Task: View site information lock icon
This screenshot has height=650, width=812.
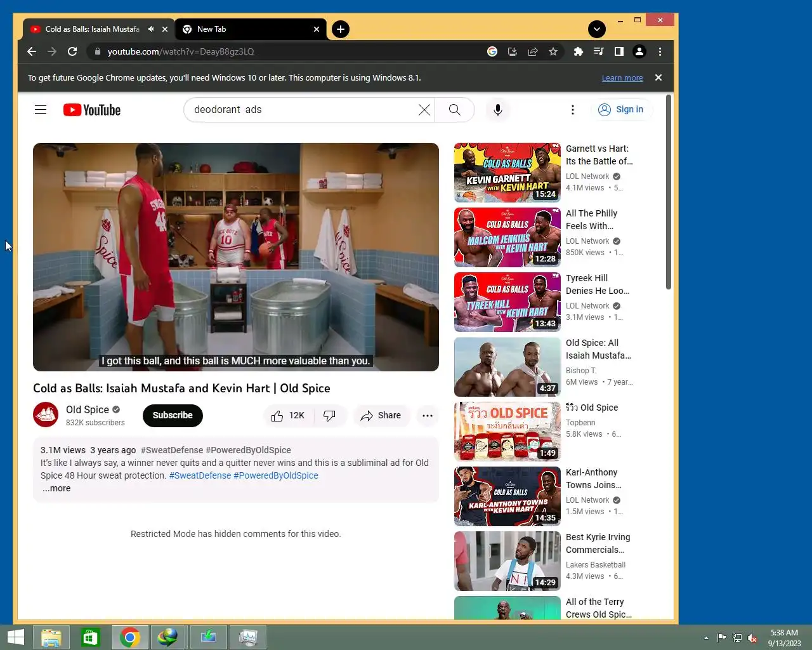Action: [97, 51]
